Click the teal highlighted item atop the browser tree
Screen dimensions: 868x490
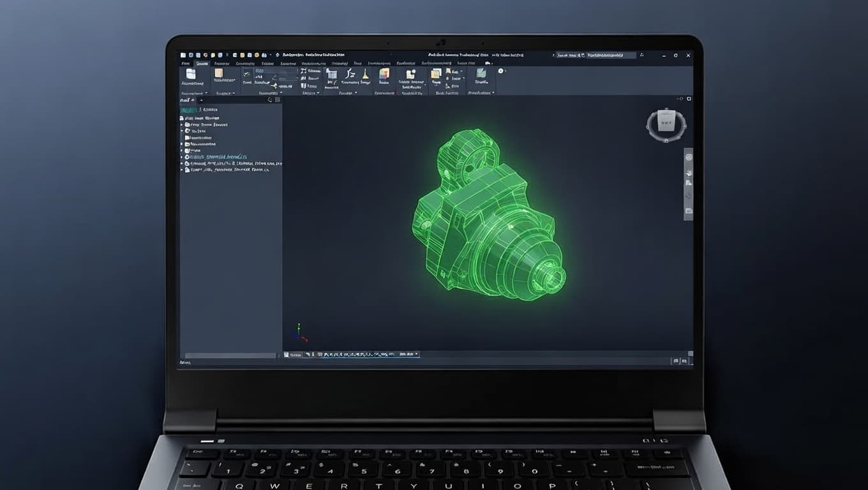pos(190,110)
